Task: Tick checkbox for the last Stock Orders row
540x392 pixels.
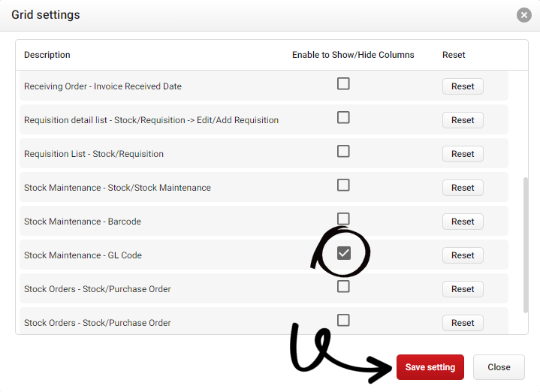Action: [343, 320]
